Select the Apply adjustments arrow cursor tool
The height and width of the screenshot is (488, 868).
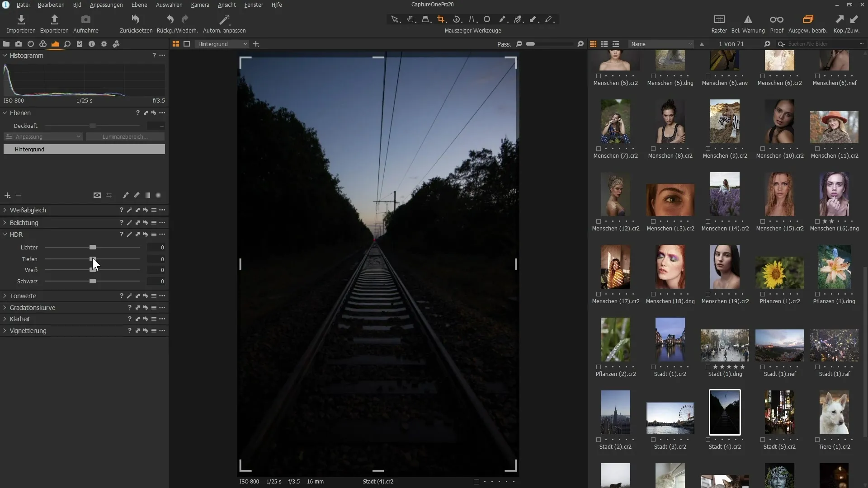click(533, 19)
